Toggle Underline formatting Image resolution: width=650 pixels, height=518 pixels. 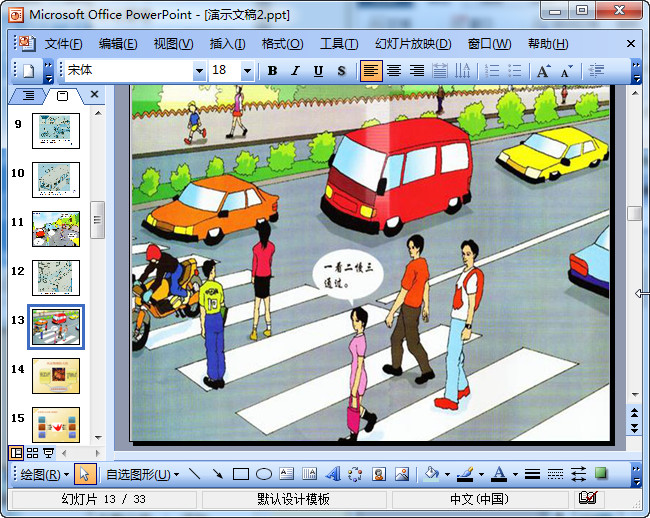tap(318, 71)
